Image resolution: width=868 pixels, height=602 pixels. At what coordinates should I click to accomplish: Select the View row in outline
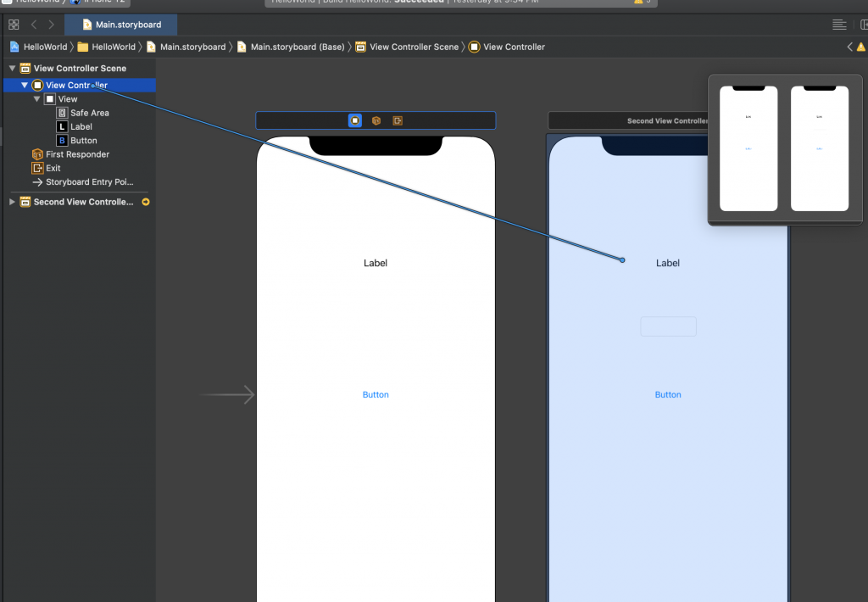tap(80, 99)
